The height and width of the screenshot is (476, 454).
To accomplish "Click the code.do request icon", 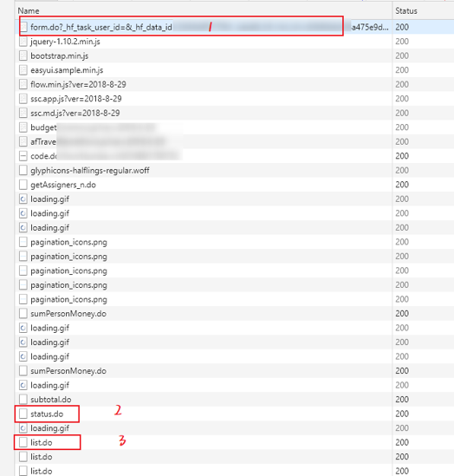I will [23, 156].
